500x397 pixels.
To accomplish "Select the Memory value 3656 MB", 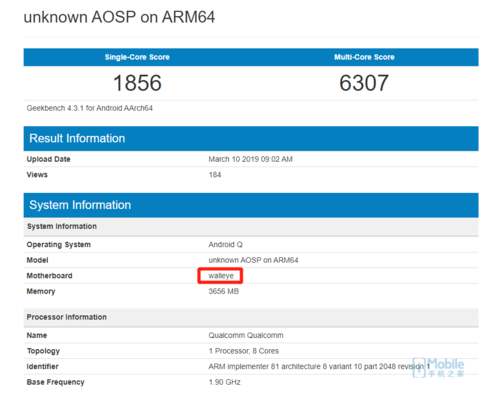I will click(x=224, y=291).
